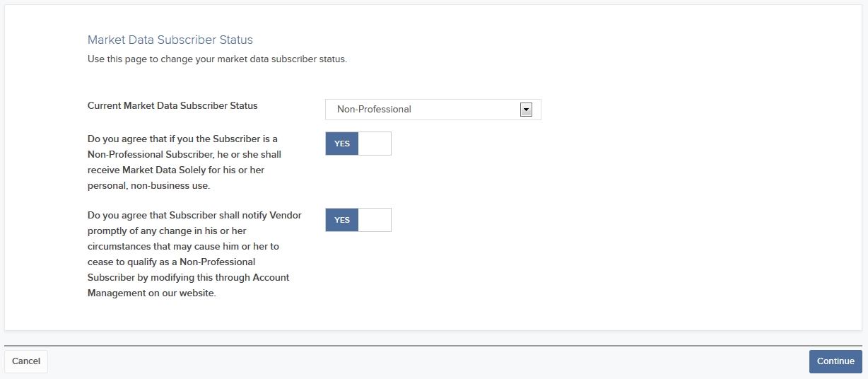This screenshot has height=379, width=868.
Task: Open the Current Market Data Subscriber Status combo box
Action: coord(433,110)
